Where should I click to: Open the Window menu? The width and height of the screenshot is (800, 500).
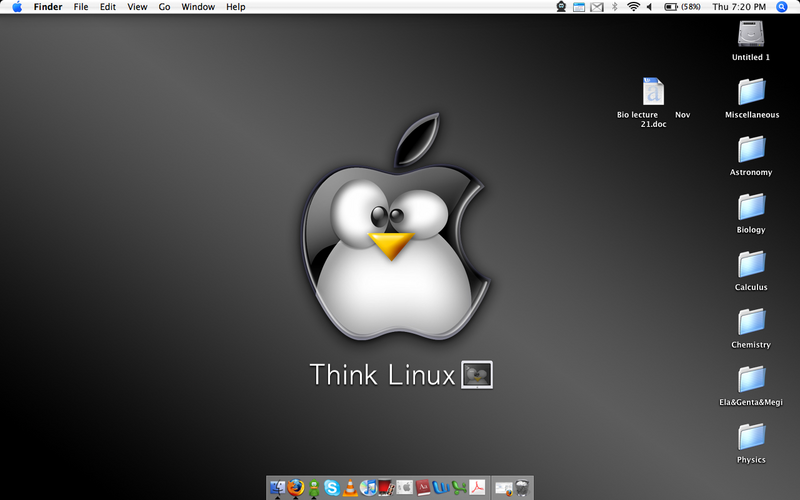click(198, 7)
